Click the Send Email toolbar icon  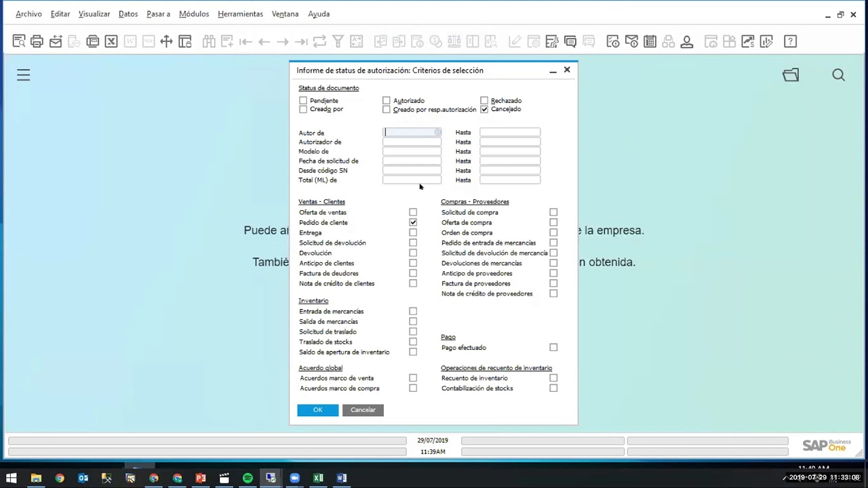click(56, 41)
